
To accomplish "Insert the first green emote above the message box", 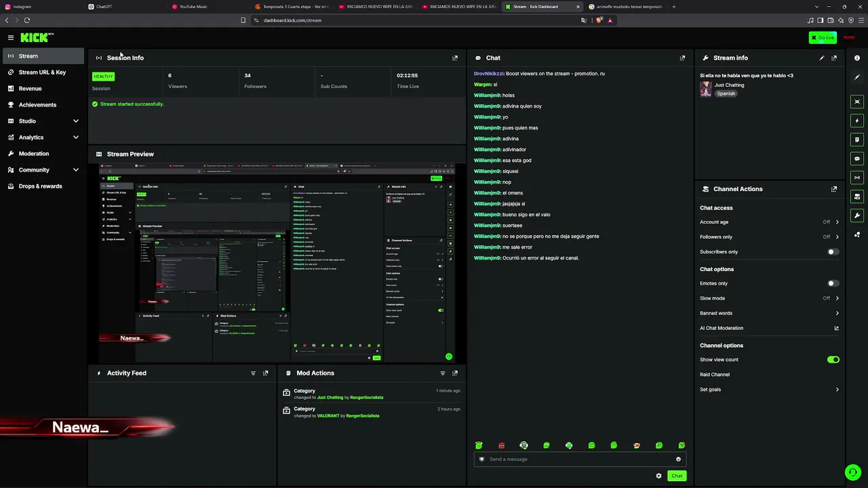I will (479, 445).
